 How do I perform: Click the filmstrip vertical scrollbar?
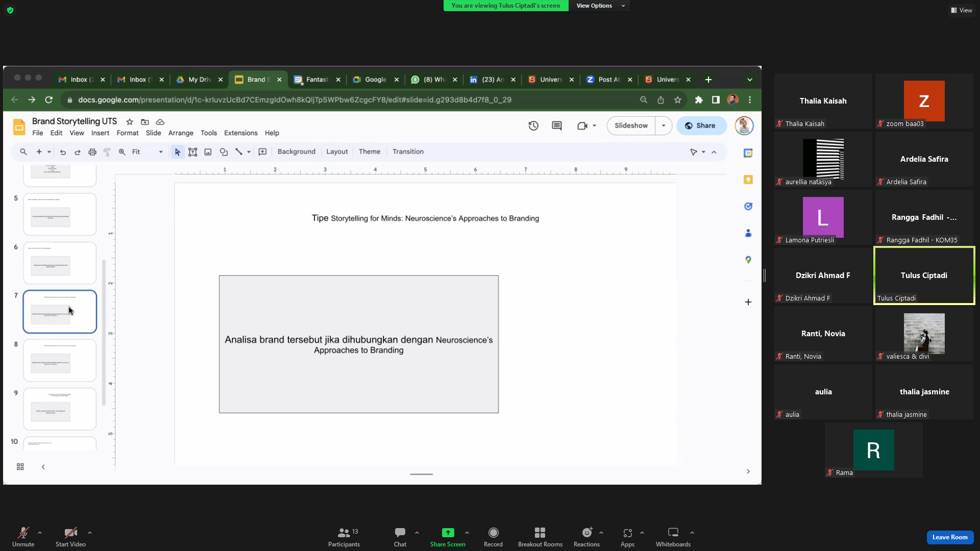[x=104, y=332]
